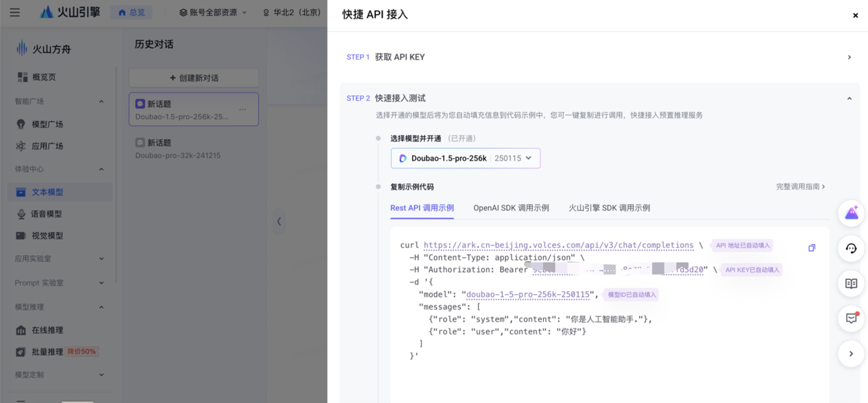Close the 快捷 API 接入 panel
Viewport: 868px width, 403px height.
click(x=855, y=15)
